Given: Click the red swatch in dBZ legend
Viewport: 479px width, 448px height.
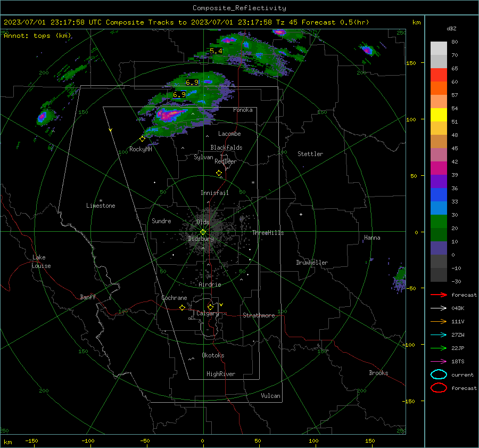Looking at the screenshot, I should 439,75.
